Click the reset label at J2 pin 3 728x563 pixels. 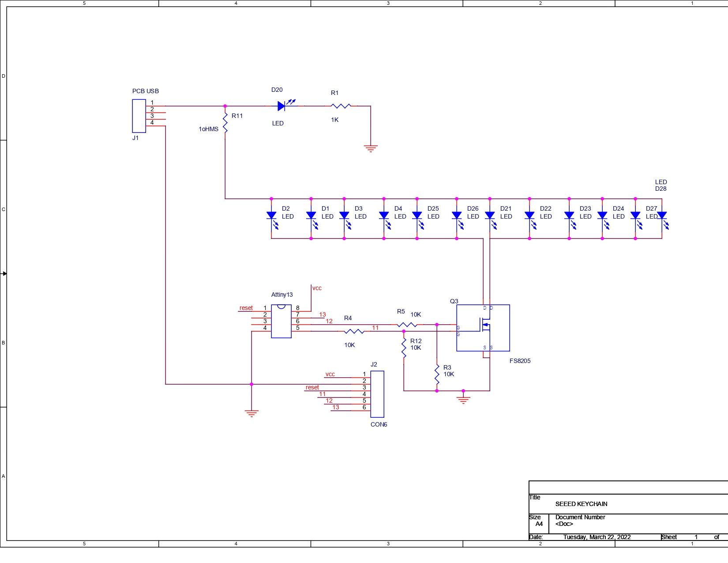[312, 387]
